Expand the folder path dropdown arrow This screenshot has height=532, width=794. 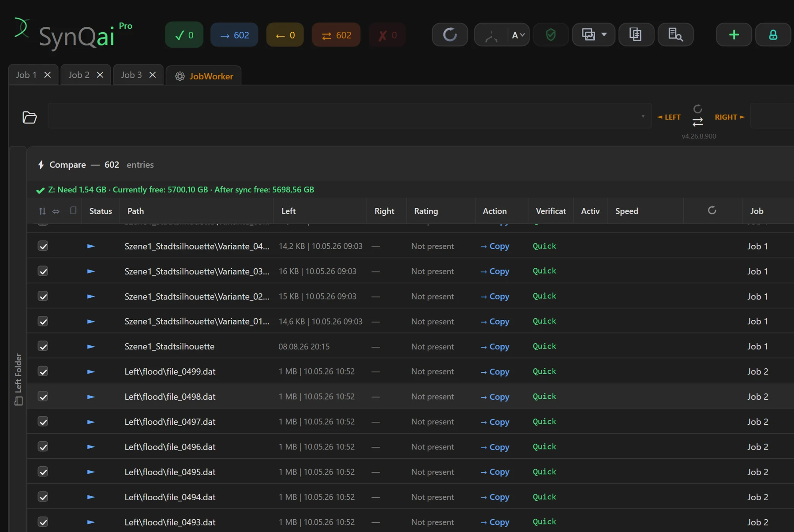coord(643,116)
